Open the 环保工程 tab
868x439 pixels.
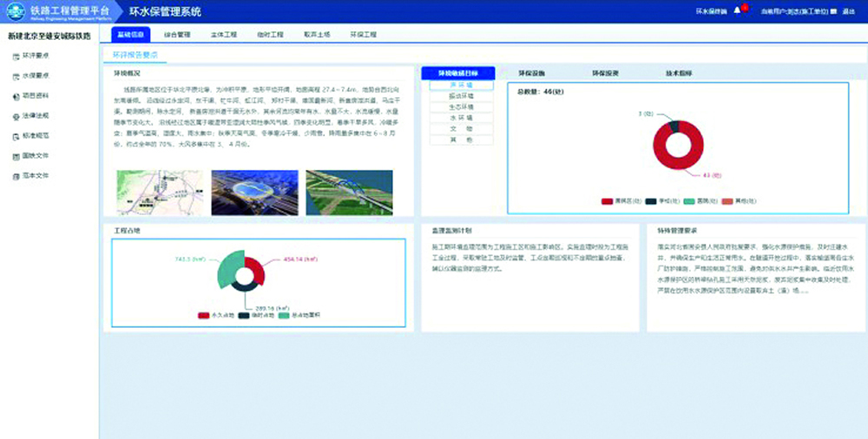coord(363,35)
